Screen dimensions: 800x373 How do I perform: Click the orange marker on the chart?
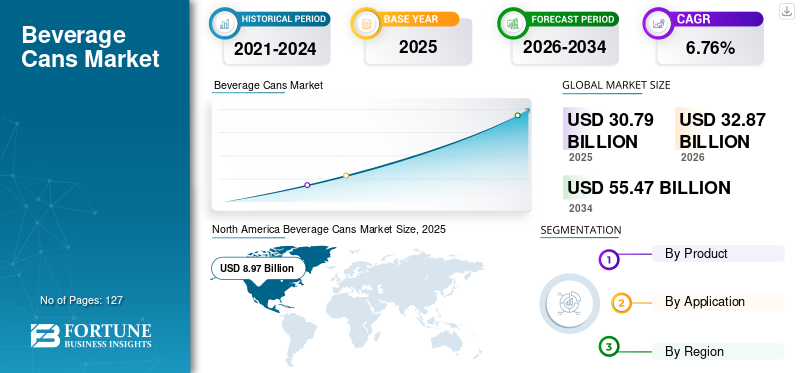(346, 175)
